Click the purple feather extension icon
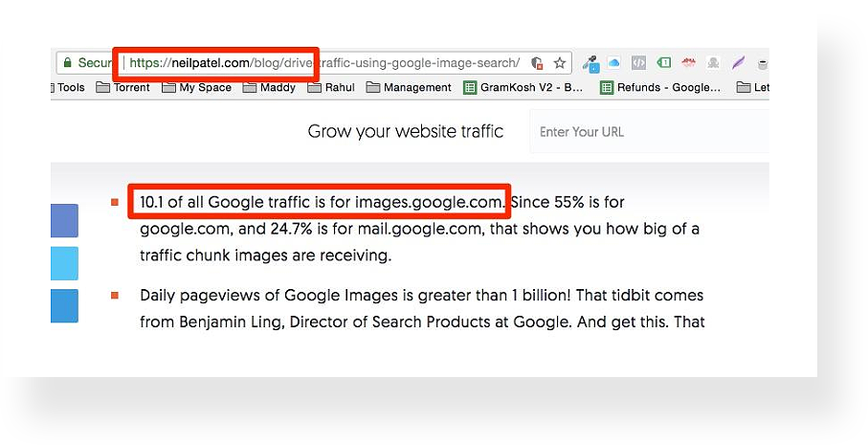Screen dimensions: 868x445 738,63
